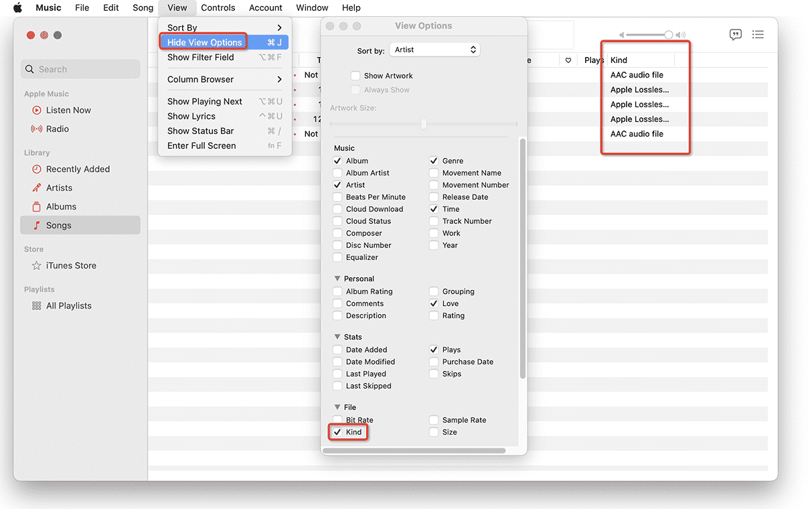Collapse the Stats section triangle
This screenshot has height=509, width=812.
tap(337, 337)
